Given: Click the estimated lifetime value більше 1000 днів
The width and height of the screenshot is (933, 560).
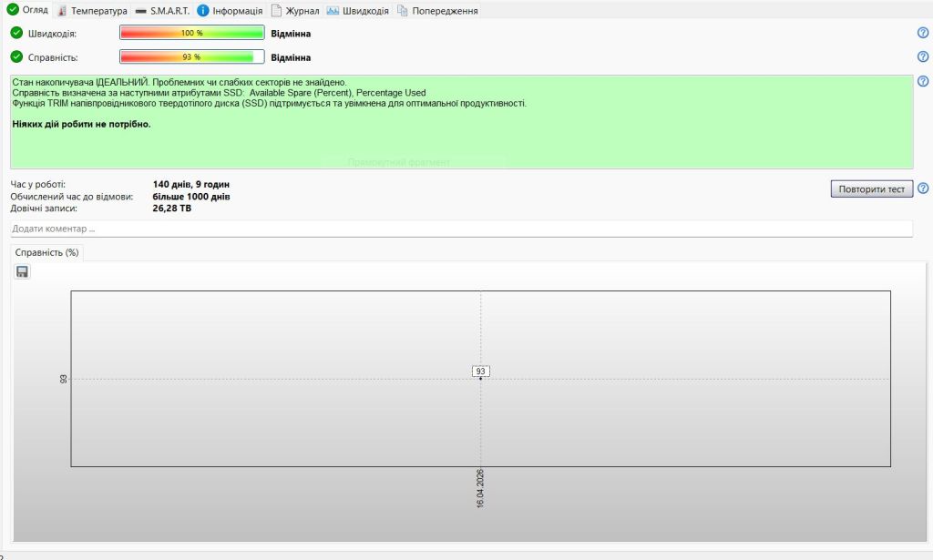Looking at the screenshot, I should click(191, 196).
